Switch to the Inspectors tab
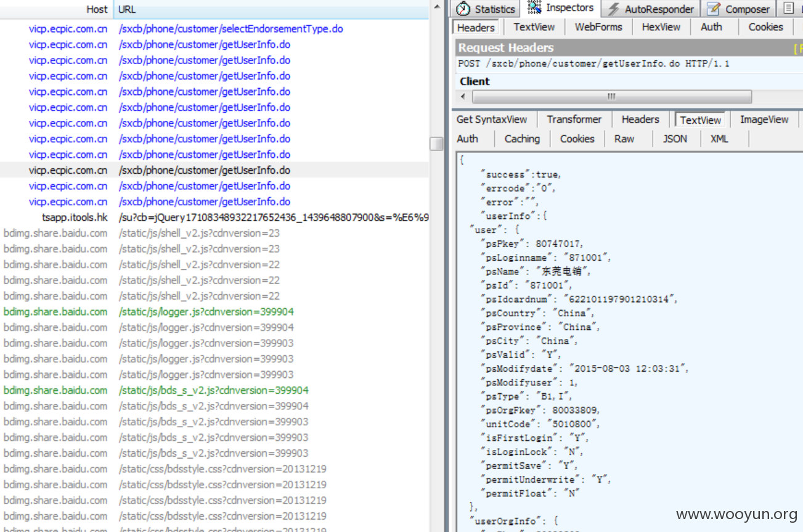Viewport: 803px width, 532px height. coord(562,8)
